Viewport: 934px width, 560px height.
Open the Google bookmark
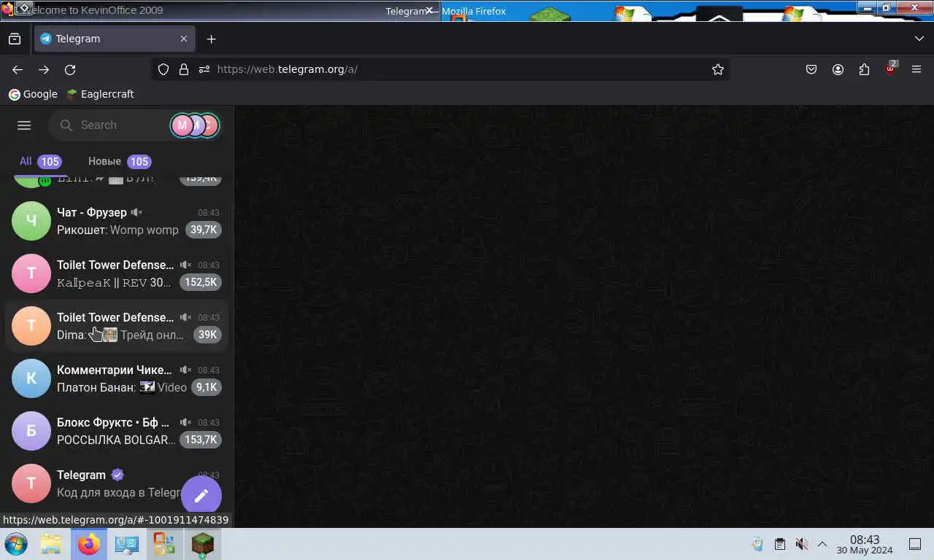(x=33, y=94)
